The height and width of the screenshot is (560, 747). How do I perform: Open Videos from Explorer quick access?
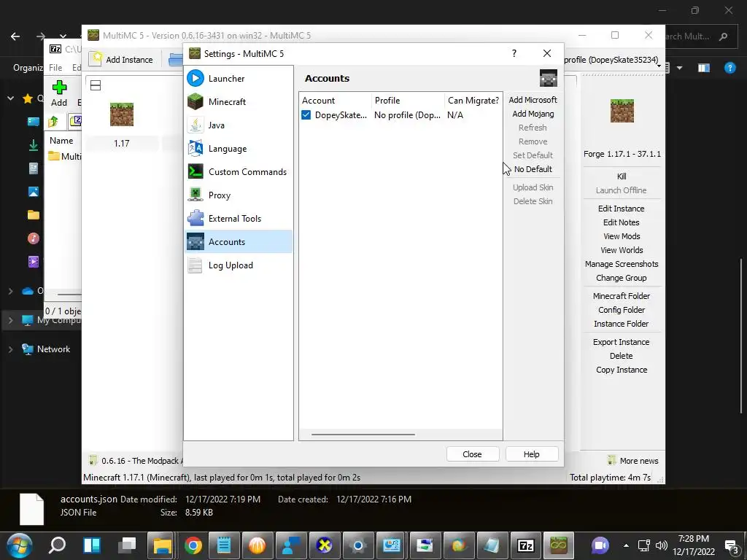[x=34, y=262]
